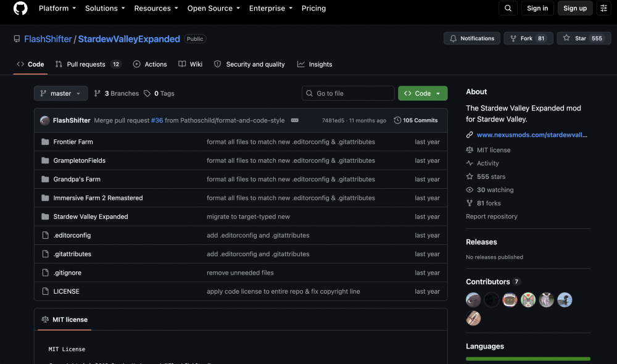The height and width of the screenshot is (364, 617).
Task: Open the GrampletonFields folder
Action: [80, 160]
